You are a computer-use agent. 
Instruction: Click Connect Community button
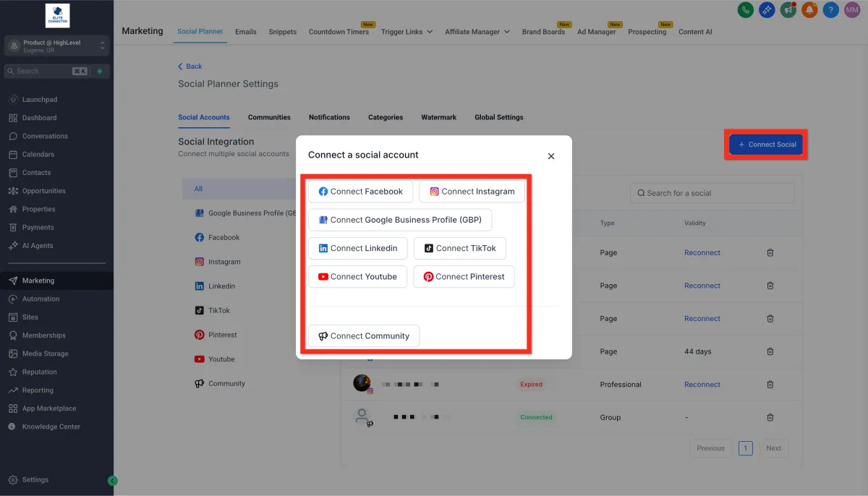[x=364, y=335]
